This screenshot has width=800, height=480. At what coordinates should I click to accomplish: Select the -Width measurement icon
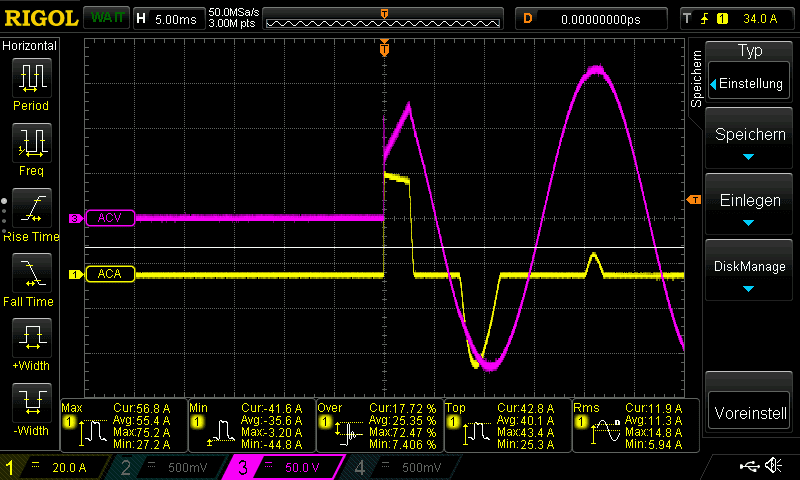pyautogui.click(x=32, y=402)
